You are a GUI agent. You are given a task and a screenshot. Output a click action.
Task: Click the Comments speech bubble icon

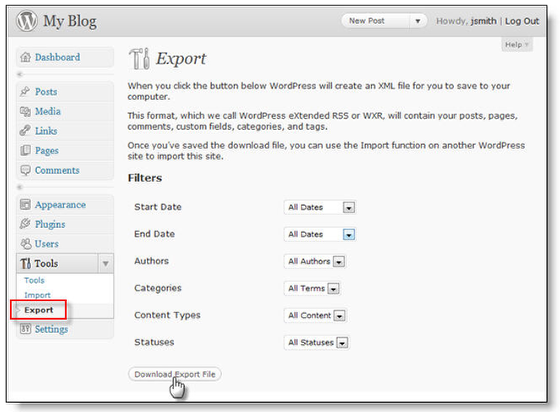tap(25, 170)
